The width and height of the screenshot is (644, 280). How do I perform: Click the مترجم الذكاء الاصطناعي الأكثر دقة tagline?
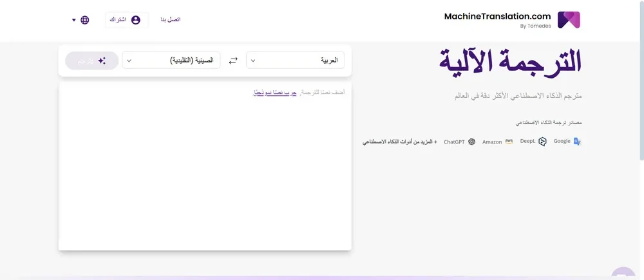pyautogui.click(x=518, y=96)
